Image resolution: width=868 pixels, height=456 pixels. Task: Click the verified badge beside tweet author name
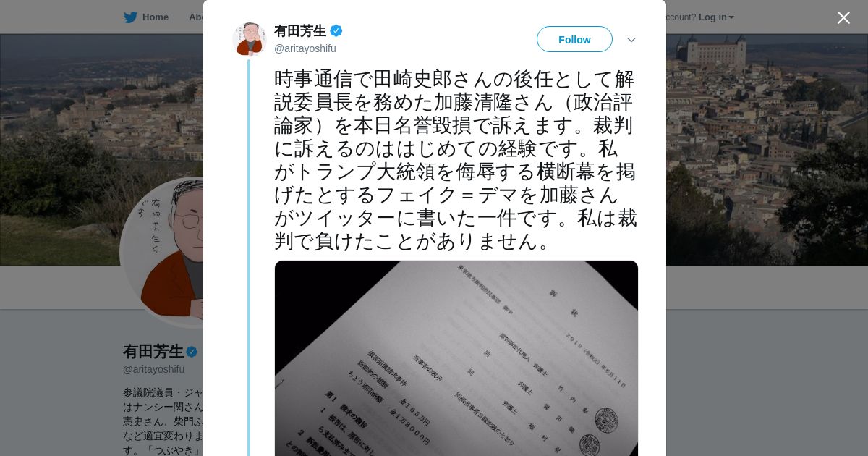(336, 30)
